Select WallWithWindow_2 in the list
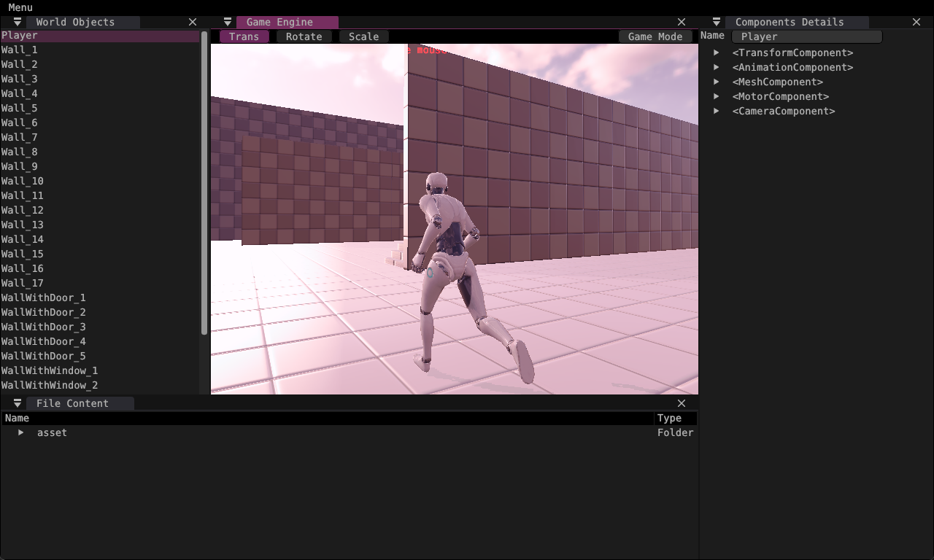934x560 pixels. click(100, 385)
